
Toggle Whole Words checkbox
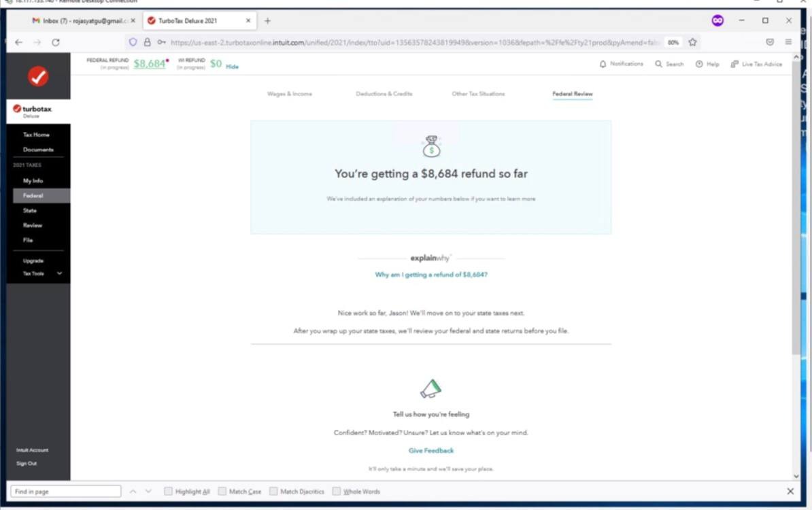tap(337, 492)
